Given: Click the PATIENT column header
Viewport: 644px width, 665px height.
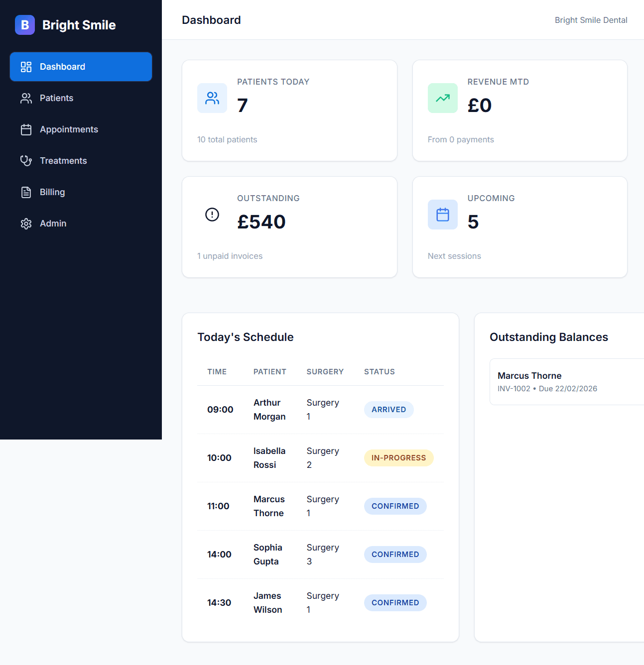Looking at the screenshot, I should point(270,372).
